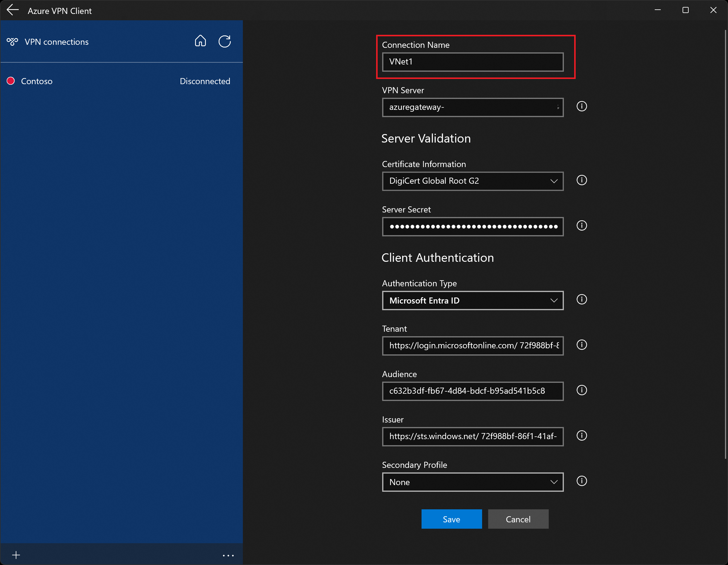Expand the Secondary Profile dropdown
Screen dimensions: 728x565
[473, 482]
